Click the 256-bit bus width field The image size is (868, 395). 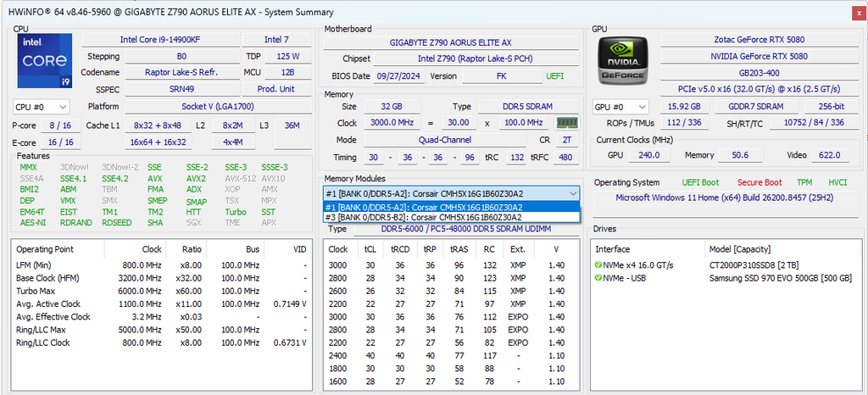[x=832, y=107]
